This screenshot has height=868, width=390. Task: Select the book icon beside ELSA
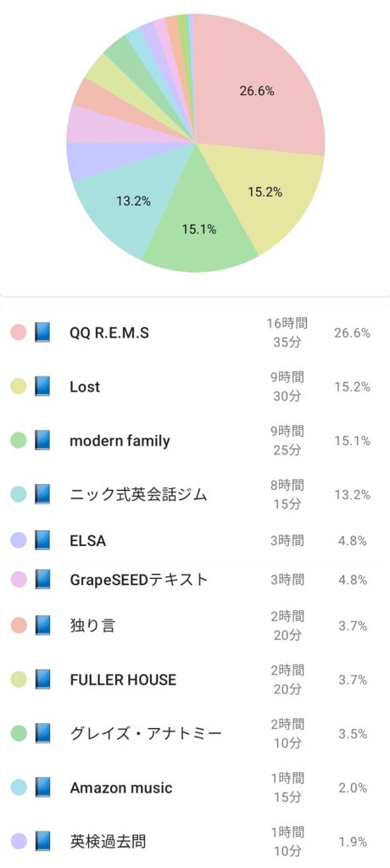coord(42,540)
